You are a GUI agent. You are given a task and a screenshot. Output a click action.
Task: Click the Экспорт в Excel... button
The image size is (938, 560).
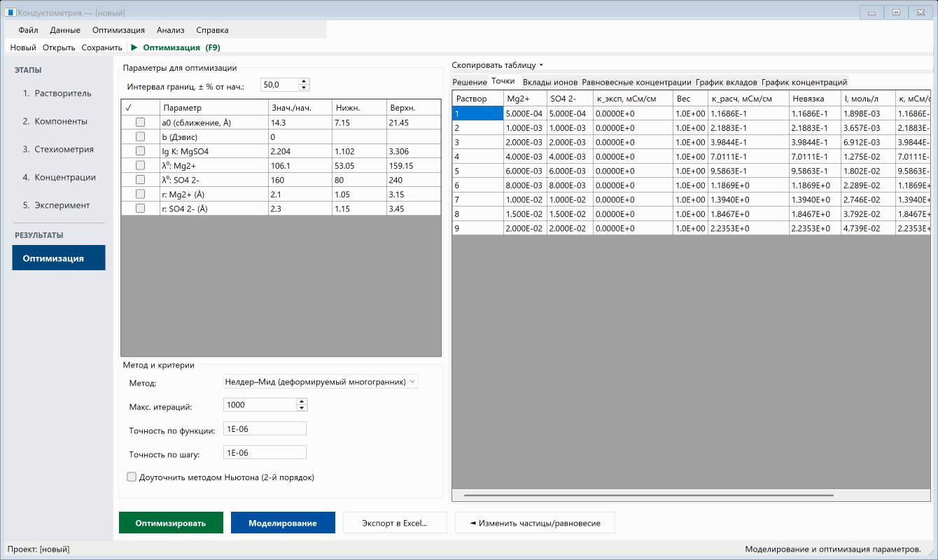[395, 523]
